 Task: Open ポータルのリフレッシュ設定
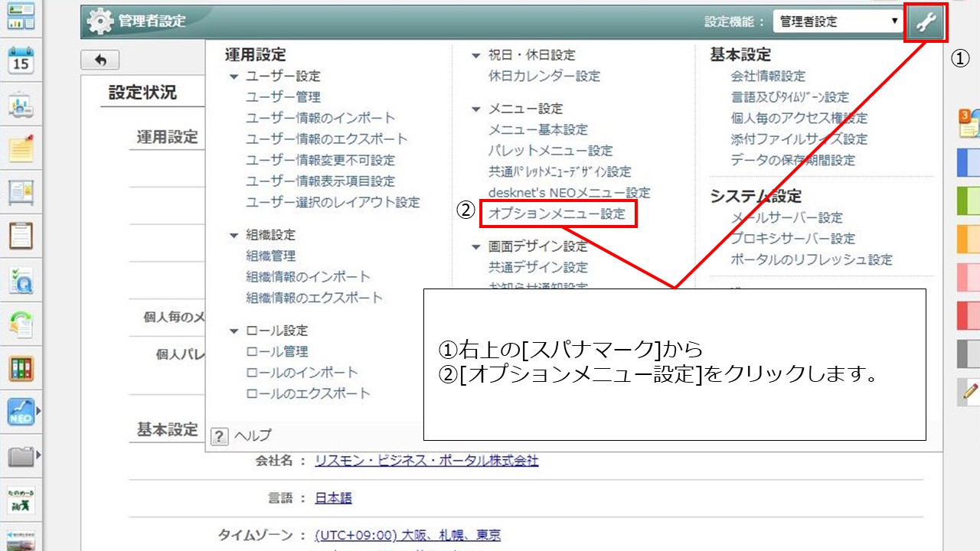click(812, 259)
